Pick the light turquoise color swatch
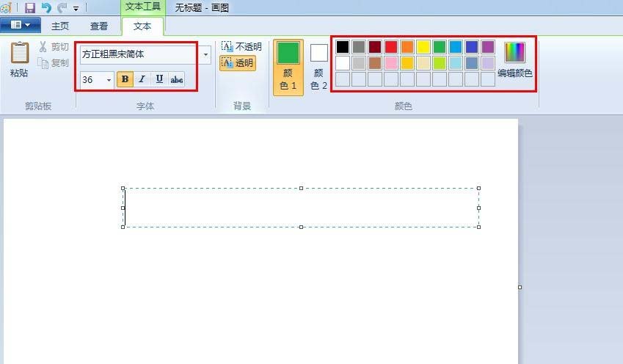Viewport: 623px width, 364px height. 456,63
